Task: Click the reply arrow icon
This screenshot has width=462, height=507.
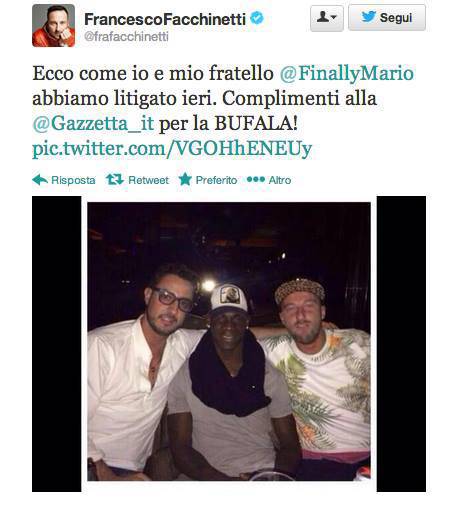Action: tap(40, 180)
